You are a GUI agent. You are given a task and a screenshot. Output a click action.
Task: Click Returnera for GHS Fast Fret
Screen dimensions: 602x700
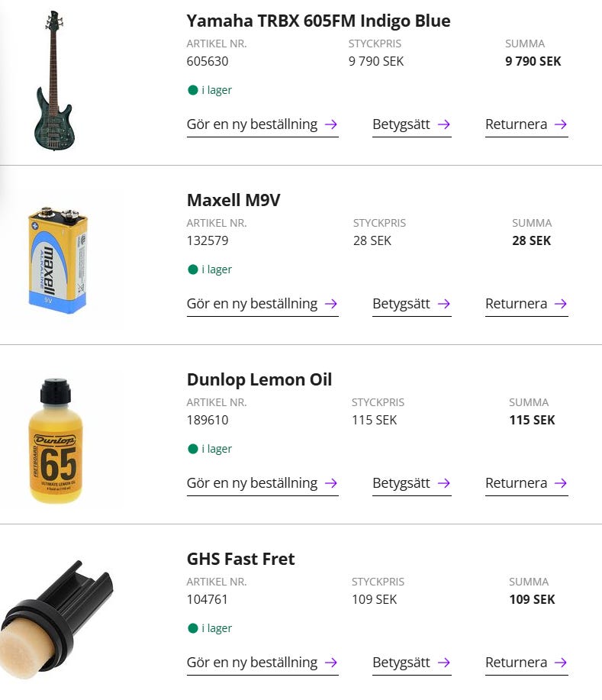pos(526,663)
